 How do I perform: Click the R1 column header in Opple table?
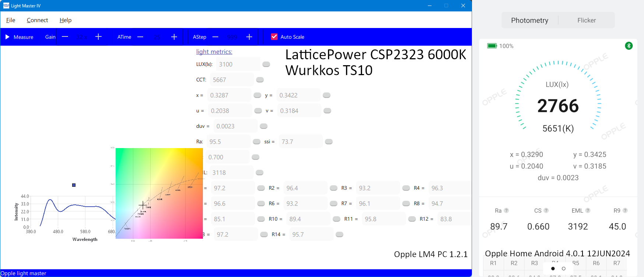[493, 263]
